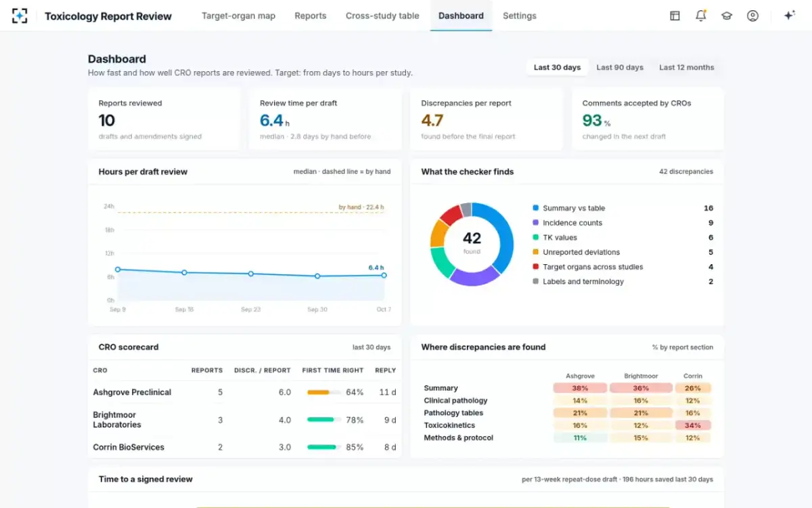Click the app logo icon
This screenshot has height=508, width=812.
(20, 16)
